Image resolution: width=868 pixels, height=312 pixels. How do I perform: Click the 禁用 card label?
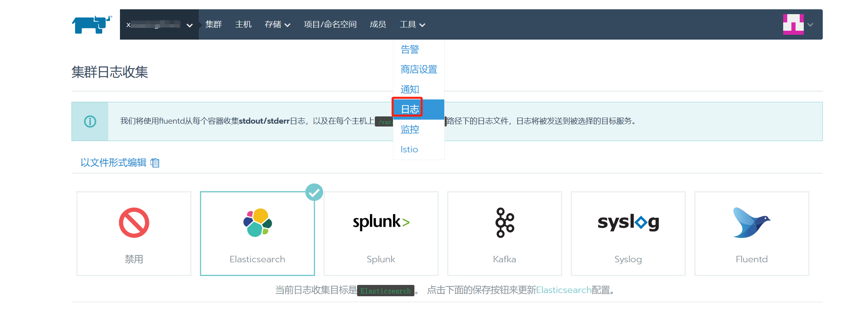tap(134, 259)
